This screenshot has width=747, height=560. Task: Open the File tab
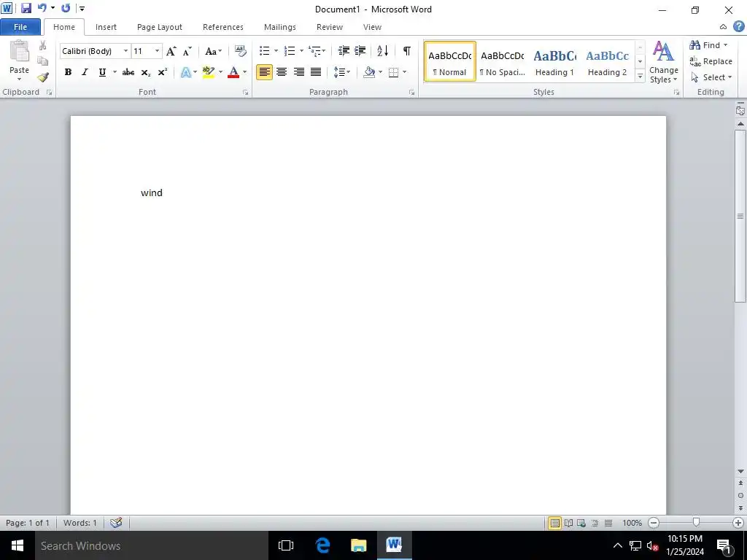click(20, 27)
